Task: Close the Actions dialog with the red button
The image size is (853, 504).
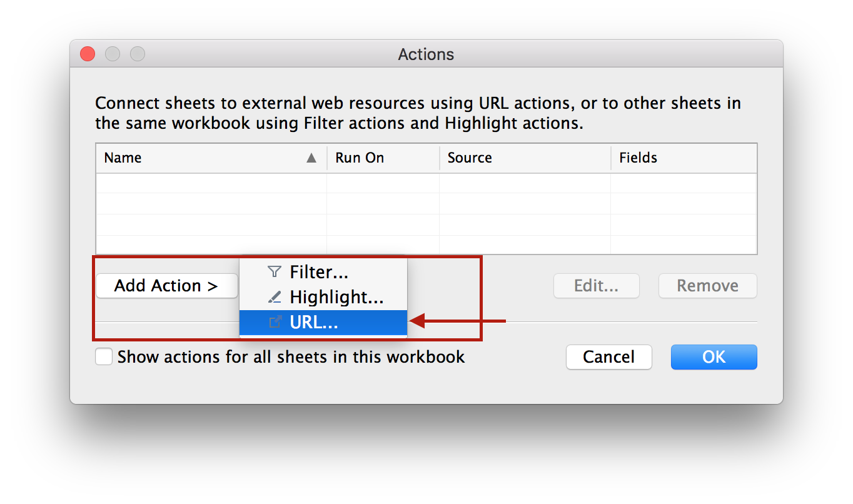Action: point(88,54)
